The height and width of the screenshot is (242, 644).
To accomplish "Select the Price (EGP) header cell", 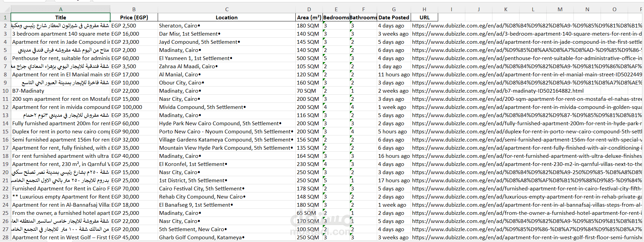I will [134, 17].
